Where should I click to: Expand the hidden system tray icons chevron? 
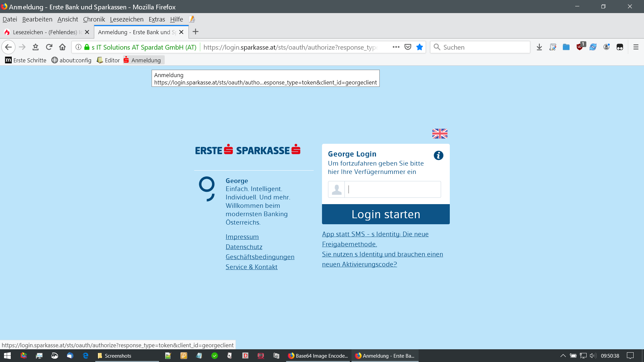[x=563, y=356]
